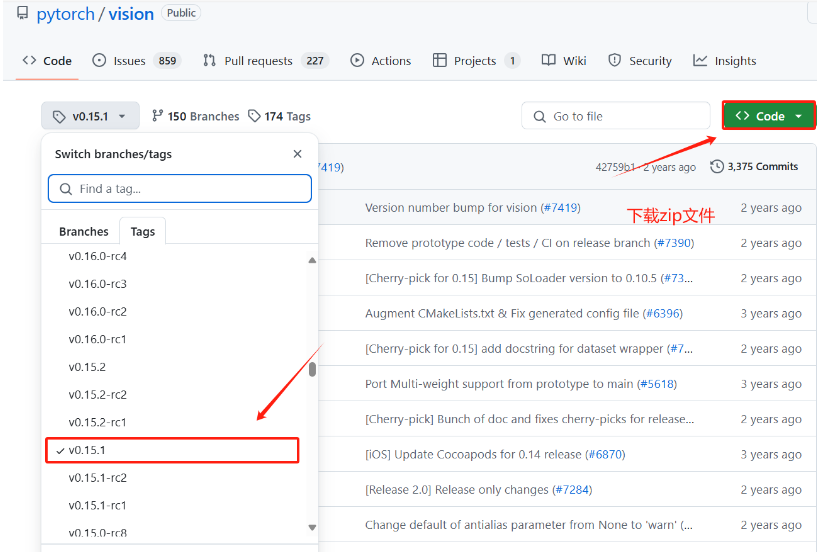Go to the Actions tab
The width and height of the screenshot is (817, 552).
coord(381,61)
